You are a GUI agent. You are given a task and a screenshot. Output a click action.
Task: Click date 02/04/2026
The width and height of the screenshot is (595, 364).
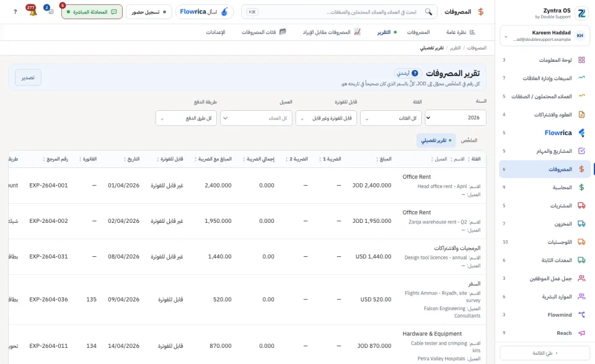click(x=124, y=220)
